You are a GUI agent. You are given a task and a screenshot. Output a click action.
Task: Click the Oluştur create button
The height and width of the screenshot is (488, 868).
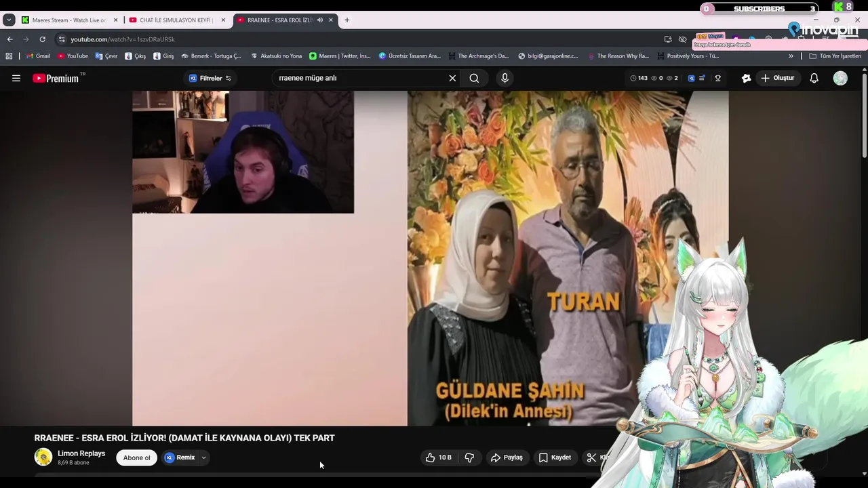(777, 78)
